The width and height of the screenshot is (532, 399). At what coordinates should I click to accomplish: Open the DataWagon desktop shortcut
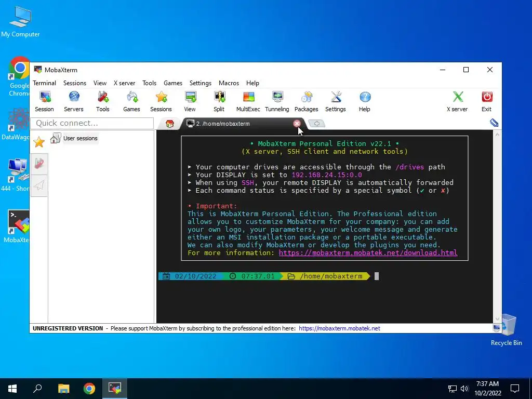[x=15, y=124]
